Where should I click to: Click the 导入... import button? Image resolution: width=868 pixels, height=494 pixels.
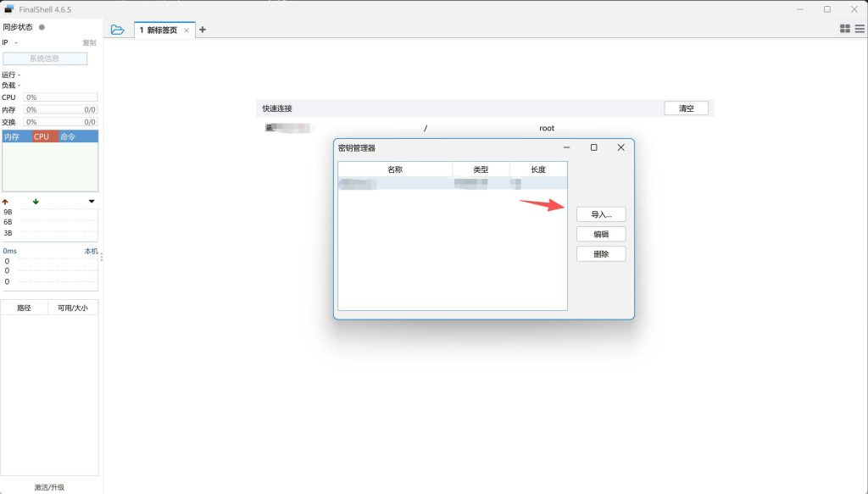[601, 214]
